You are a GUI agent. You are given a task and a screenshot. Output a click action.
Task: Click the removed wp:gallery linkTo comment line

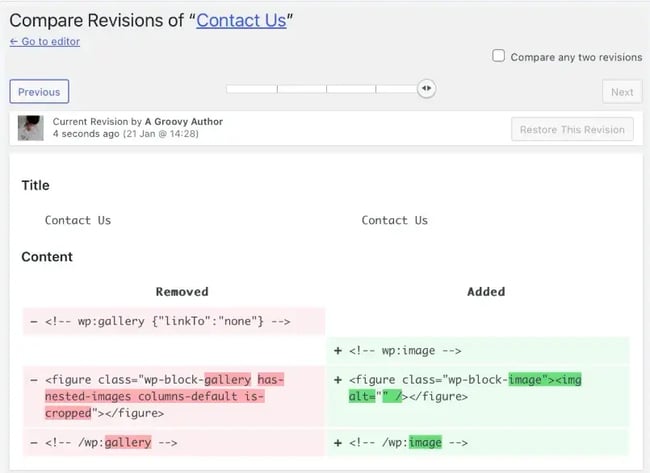[174, 321]
